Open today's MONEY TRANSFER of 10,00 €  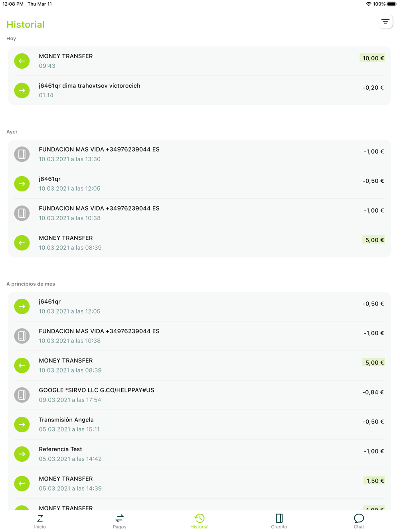[x=199, y=61]
